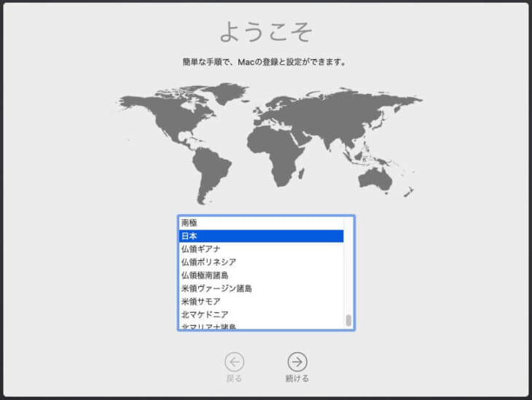
Task: Click the back arrow circle icon
Action: click(x=234, y=362)
